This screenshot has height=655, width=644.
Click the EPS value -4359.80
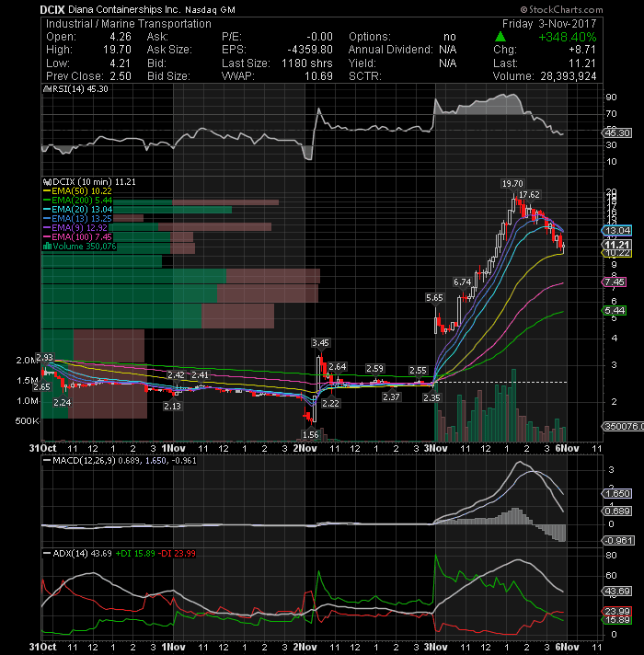[310, 50]
